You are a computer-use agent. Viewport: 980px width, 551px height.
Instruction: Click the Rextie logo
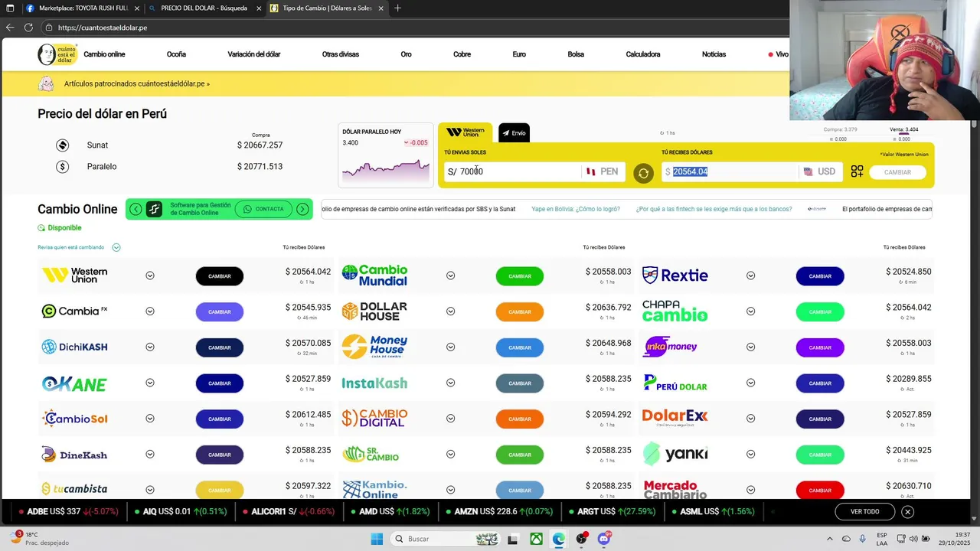click(675, 275)
